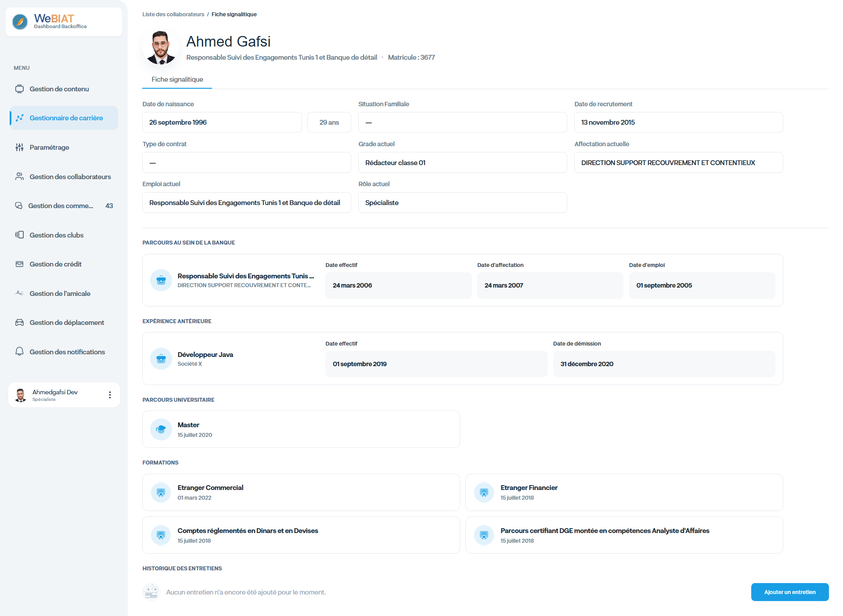This screenshot has height=616, width=843.
Task: Open the three-dot menu beside Ahmedgafsi Dev
Action: coord(110,395)
